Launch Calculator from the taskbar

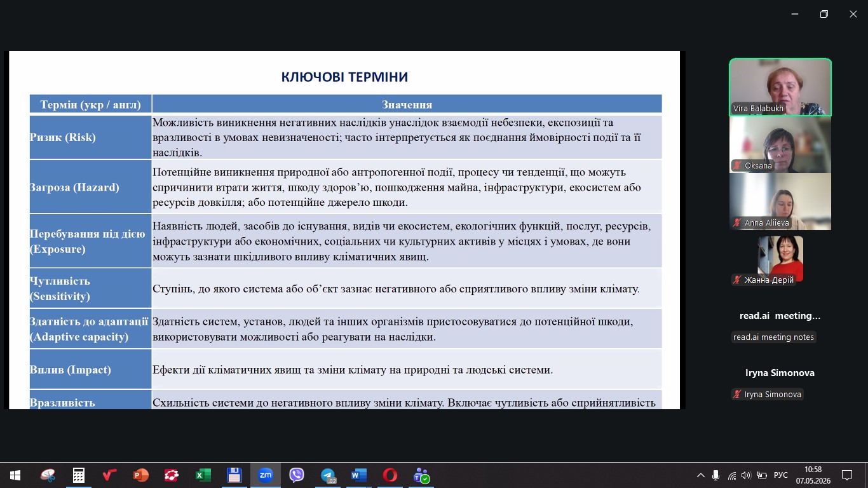[x=79, y=475]
